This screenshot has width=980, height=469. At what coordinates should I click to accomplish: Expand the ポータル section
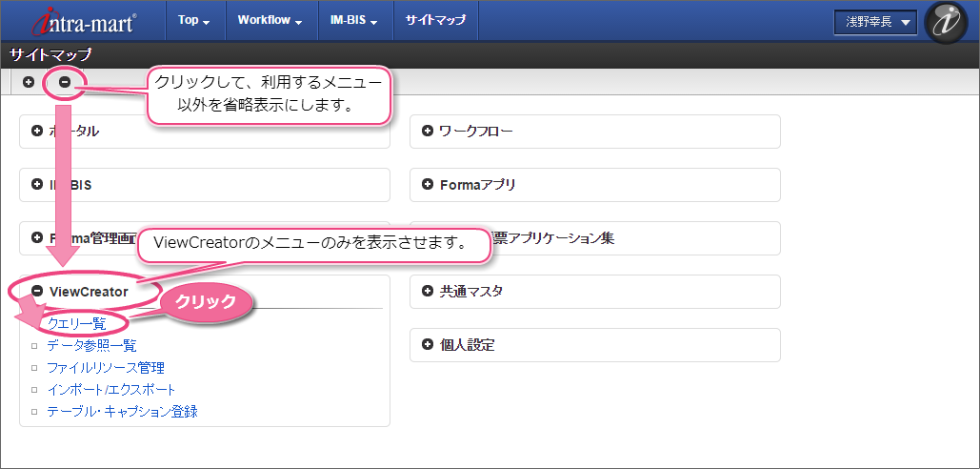[37, 132]
